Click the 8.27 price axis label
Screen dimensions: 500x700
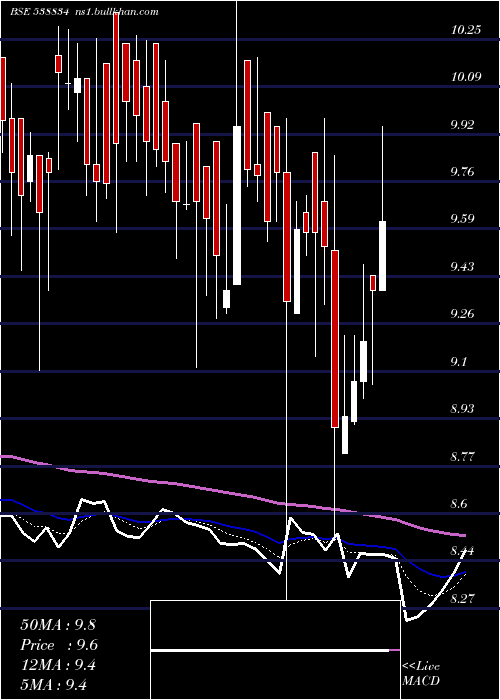coord(462,598)
